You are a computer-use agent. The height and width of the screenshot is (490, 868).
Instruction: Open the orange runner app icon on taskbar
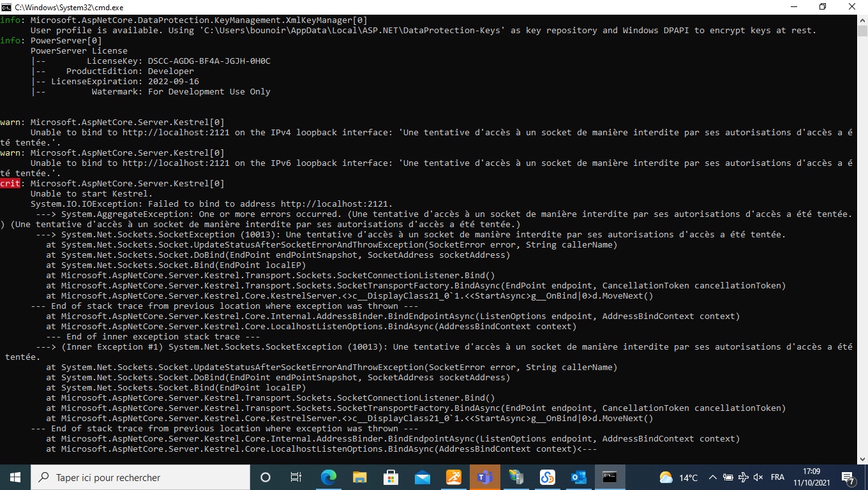pos(453,477)
